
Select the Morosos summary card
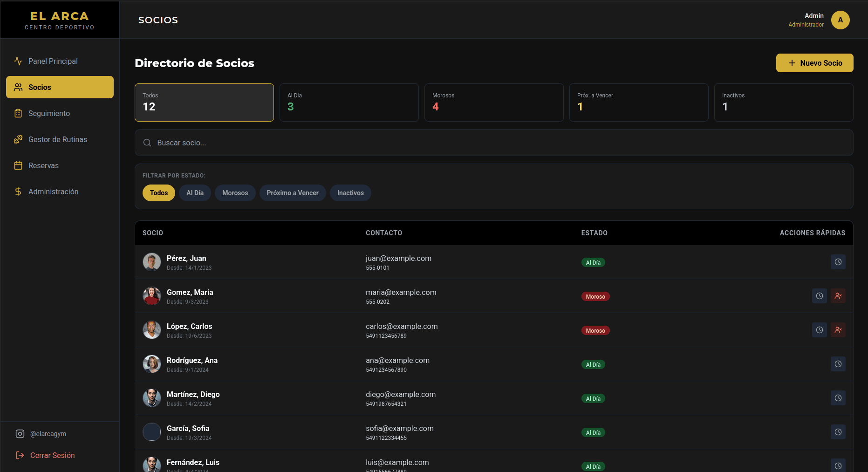click(x=493, y=103)
